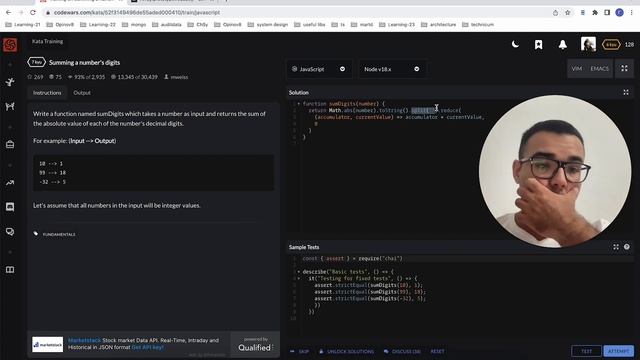The height and width of the screenshot is (360, 640).
Task: Open the Chrome extensions puzzle icon
Action: [x=595, y=13]
